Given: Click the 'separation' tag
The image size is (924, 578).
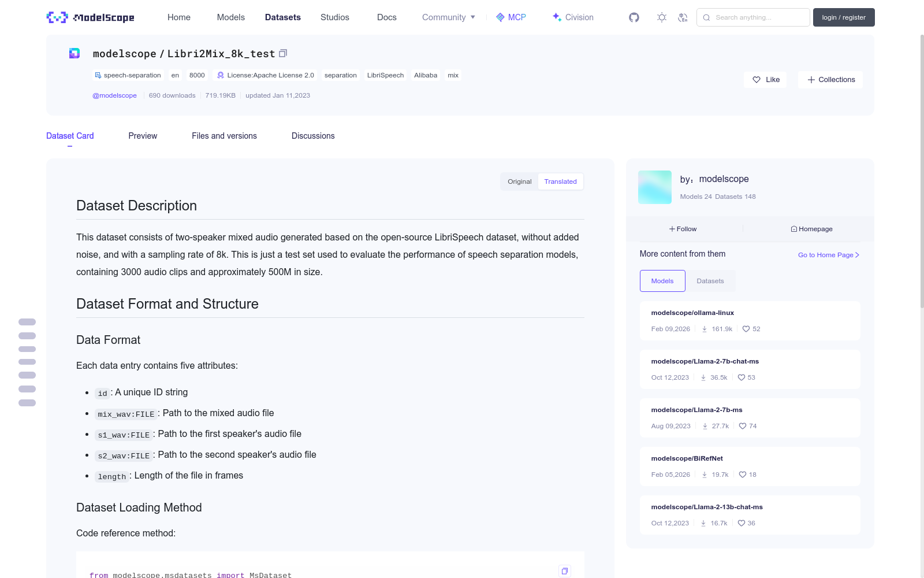Looking at the screenshot, I should click(341, 75).
